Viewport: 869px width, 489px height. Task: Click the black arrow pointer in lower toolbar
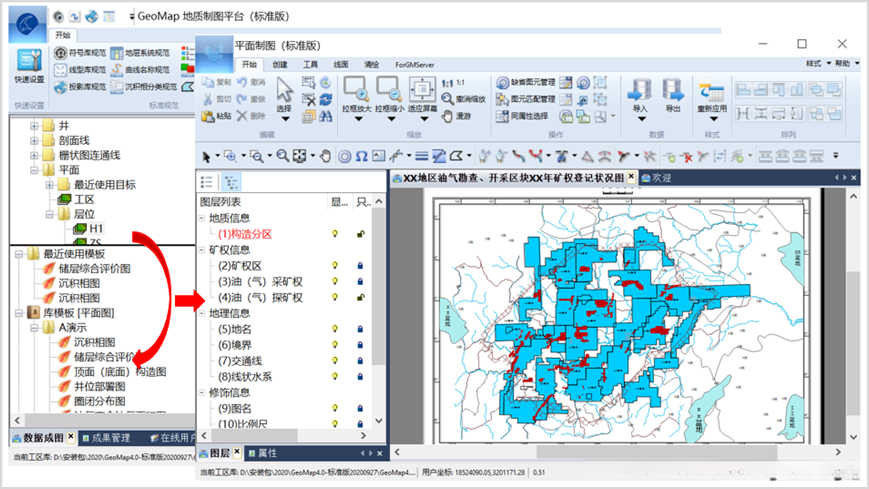pos(206,157)
